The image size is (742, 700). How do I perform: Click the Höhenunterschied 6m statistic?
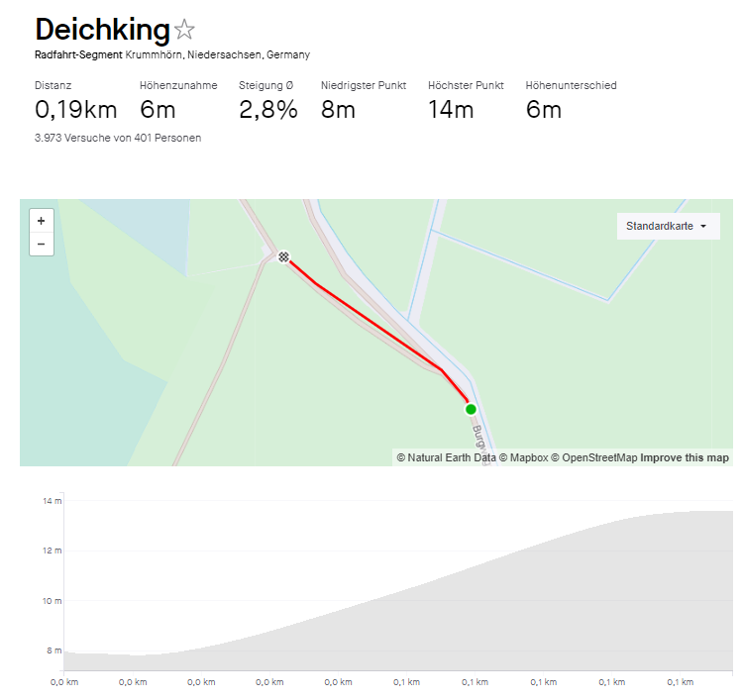pos(544,109)
